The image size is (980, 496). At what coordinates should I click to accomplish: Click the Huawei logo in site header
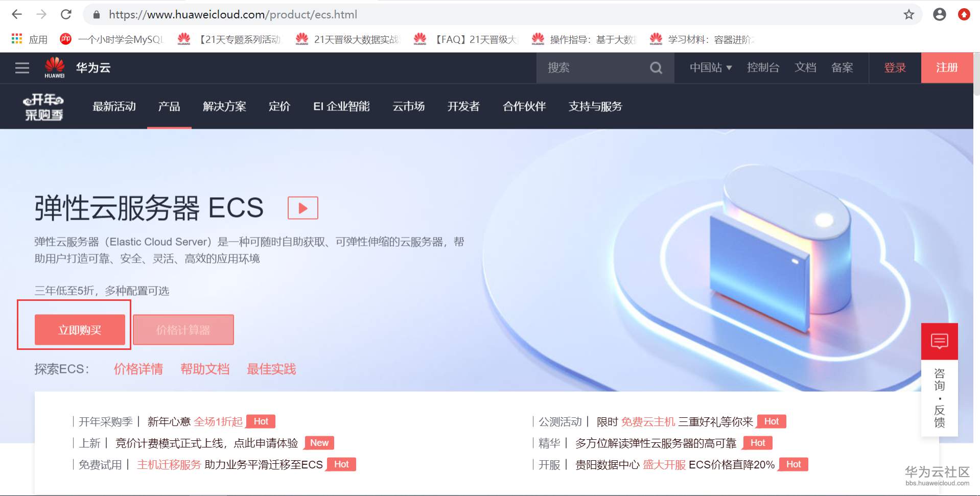[x=55, y=67]
